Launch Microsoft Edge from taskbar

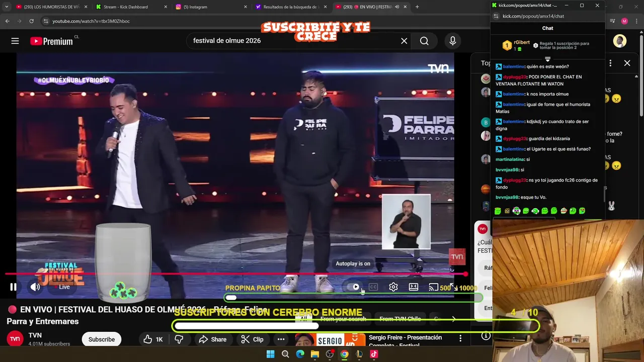300,354
